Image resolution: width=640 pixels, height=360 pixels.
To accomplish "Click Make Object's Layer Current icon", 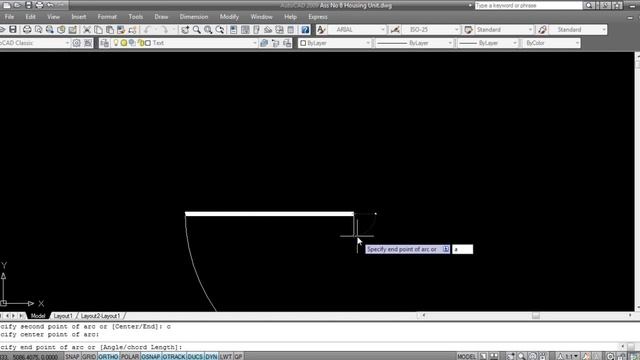I will pyautogui.click(x=264, y=43).
